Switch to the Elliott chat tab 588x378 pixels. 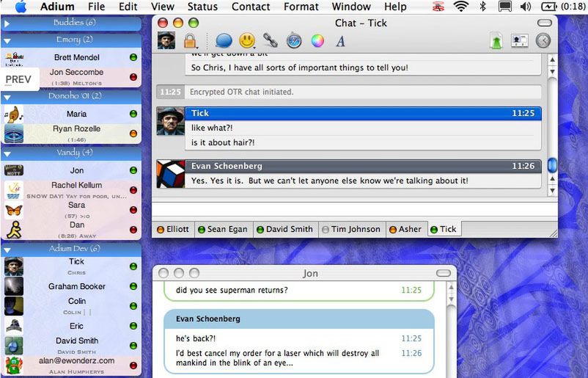click(x=173, y=229)
